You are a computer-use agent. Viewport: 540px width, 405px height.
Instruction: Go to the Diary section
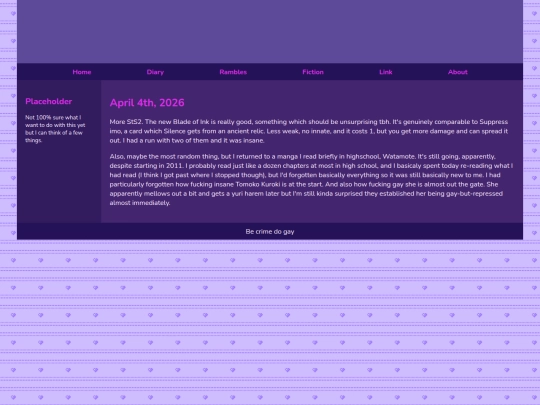pyautogui.click(x=155, y=72)
